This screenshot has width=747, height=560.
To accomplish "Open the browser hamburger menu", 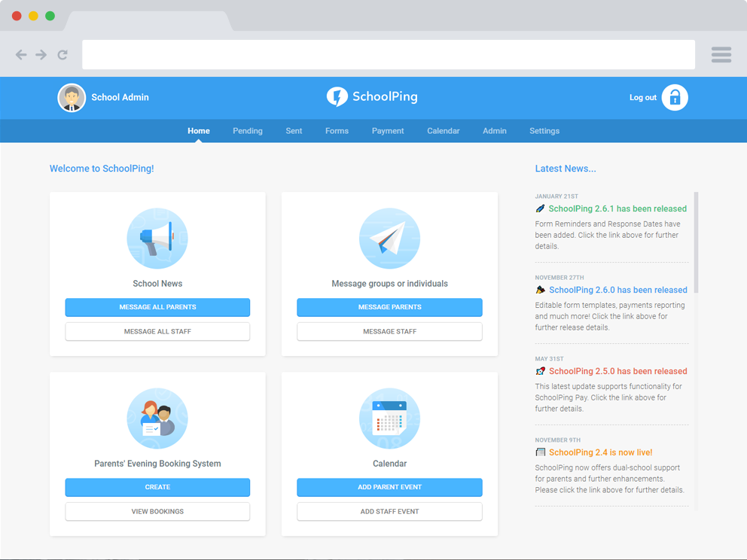I will click(x=721, y=54).
